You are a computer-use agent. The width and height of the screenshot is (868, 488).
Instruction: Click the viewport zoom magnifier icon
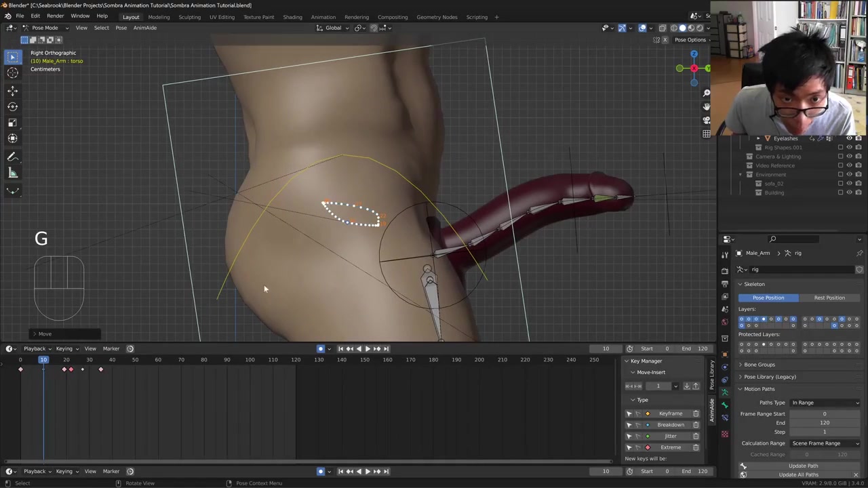pos(706,93)
